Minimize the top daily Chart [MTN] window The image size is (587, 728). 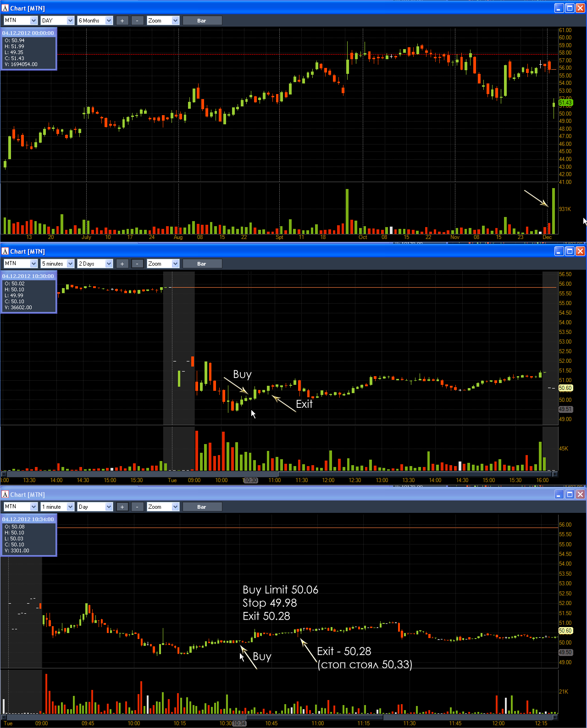tap(559, 8)
